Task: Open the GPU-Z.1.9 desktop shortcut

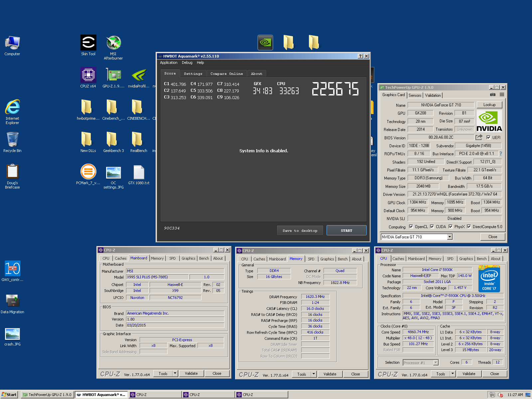Action: pyautogui.click(x=113, y=77)
